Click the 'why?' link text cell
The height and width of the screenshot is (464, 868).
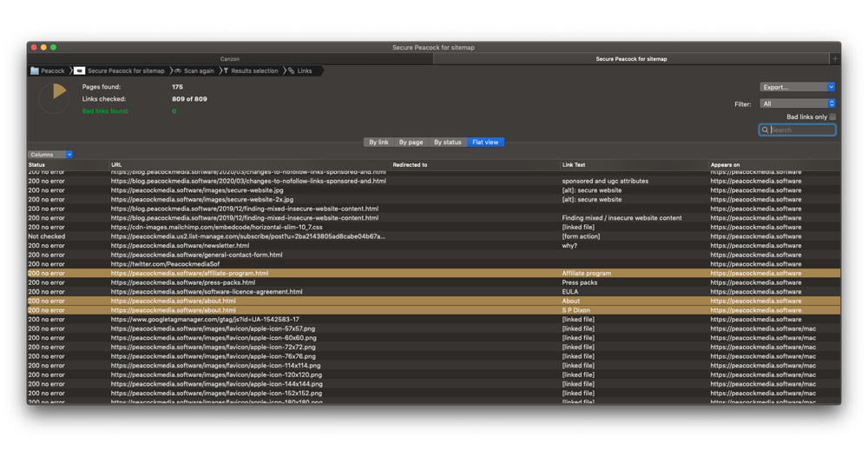569,246
